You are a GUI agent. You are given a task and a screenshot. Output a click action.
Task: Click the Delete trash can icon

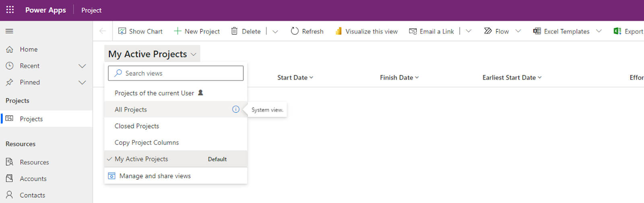click(x=234, y=31)
